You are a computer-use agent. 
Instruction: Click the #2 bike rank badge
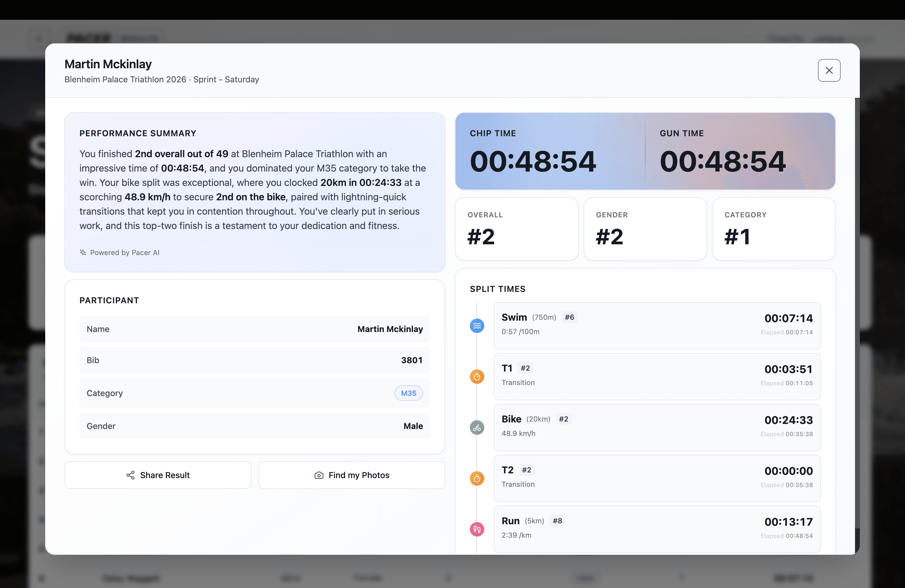pos(564,419)
